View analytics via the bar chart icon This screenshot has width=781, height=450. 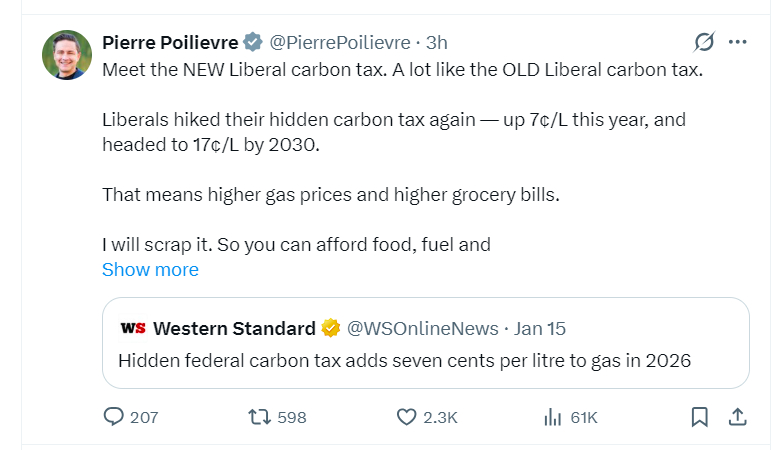[x=550, y=417]
